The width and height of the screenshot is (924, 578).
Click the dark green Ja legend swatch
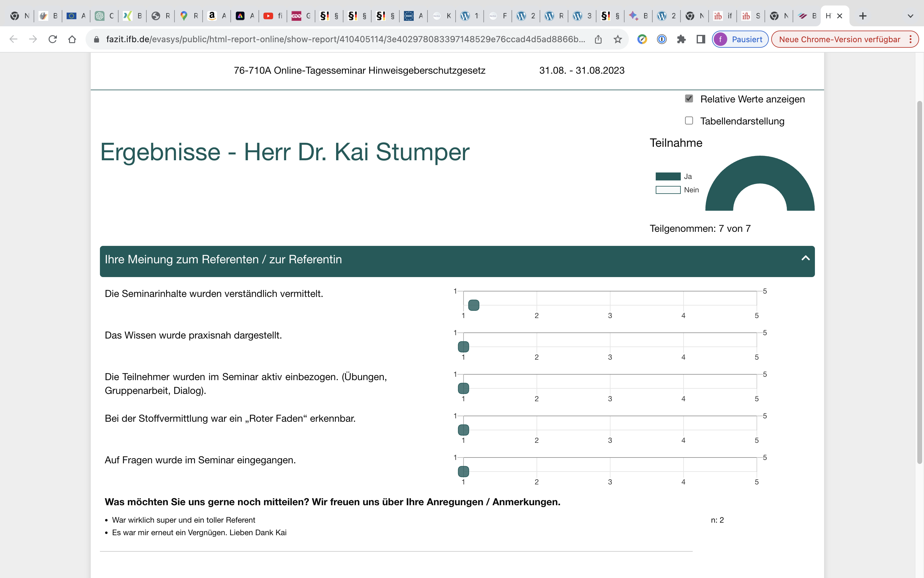(668, 176)
